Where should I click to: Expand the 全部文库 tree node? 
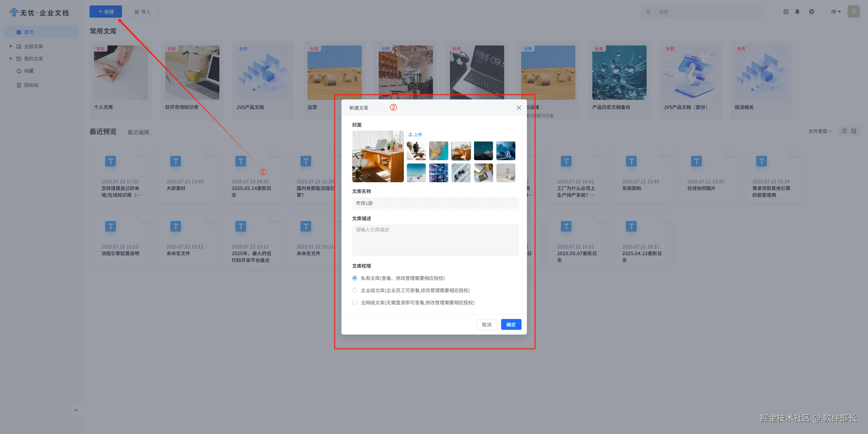pos(11,46)
